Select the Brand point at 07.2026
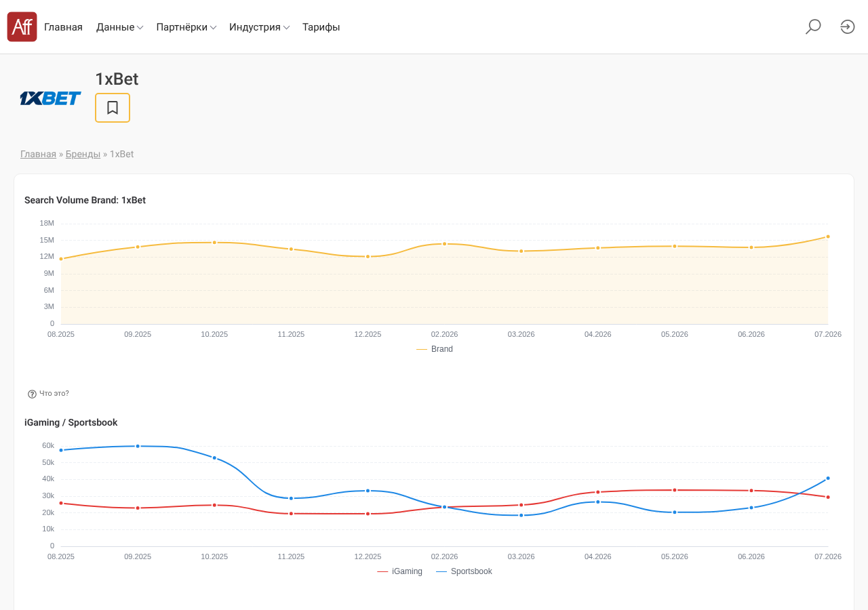Image resolution: width=868 pixels, height=610 pixels. pos(828,237)
